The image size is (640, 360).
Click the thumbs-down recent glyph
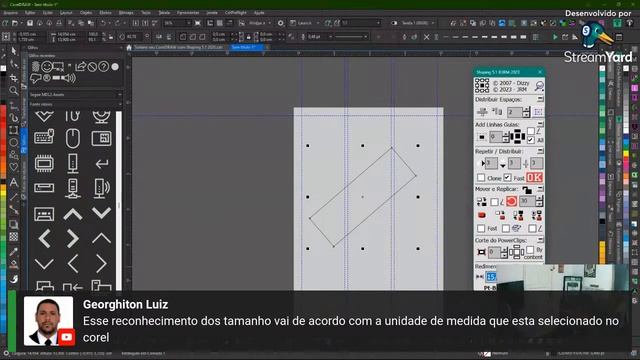[x=36, y=78]
